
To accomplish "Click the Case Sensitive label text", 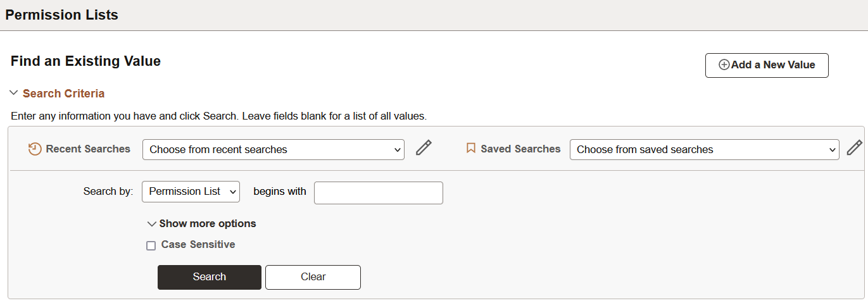I will click(198, 245).
